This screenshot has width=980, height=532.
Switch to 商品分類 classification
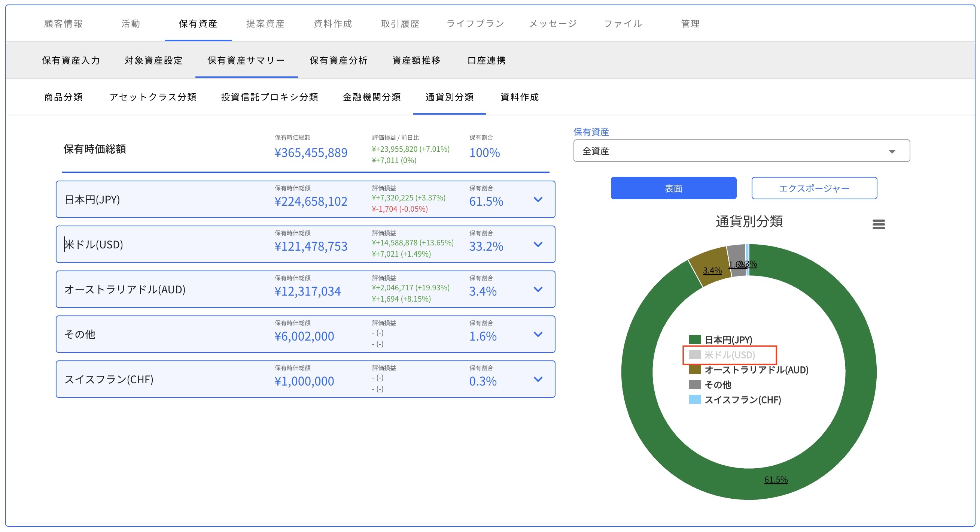pos(64,97)
